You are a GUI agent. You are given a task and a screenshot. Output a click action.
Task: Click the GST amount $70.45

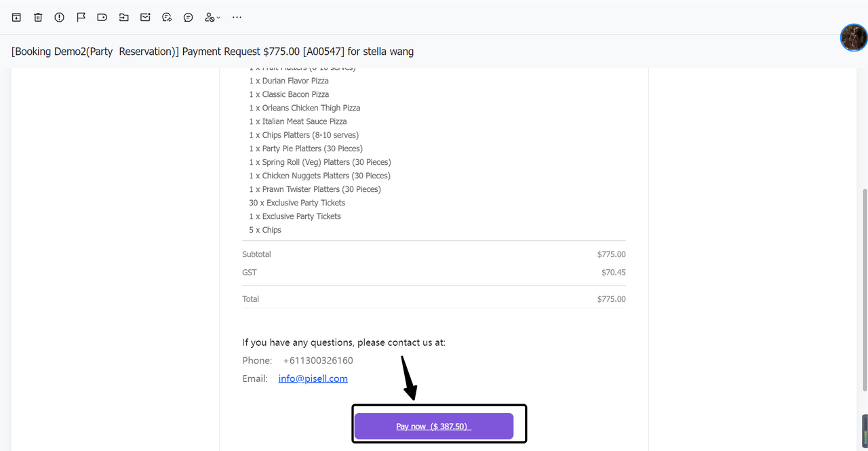click(613, 273)
